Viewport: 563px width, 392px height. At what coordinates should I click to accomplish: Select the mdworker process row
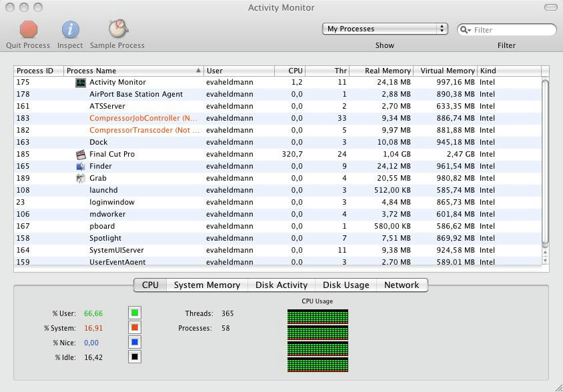click(x=277, y=214)
